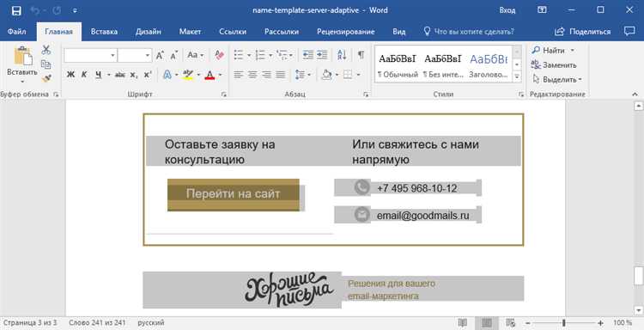Switch to the Рецензирование tab
The image size is (644, 330).
346,32
